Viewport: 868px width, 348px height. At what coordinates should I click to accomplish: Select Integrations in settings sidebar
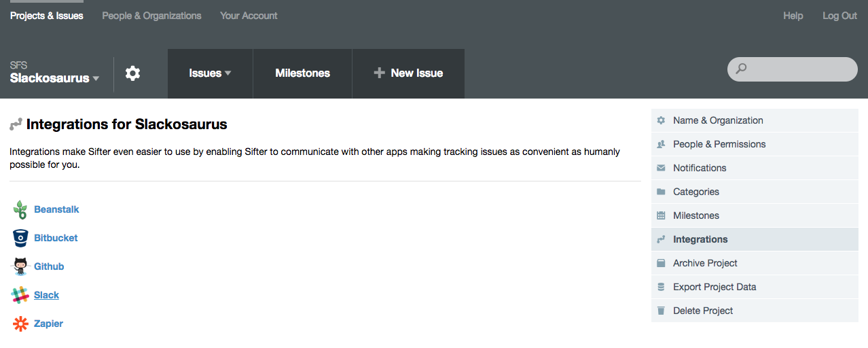point(755,239)
